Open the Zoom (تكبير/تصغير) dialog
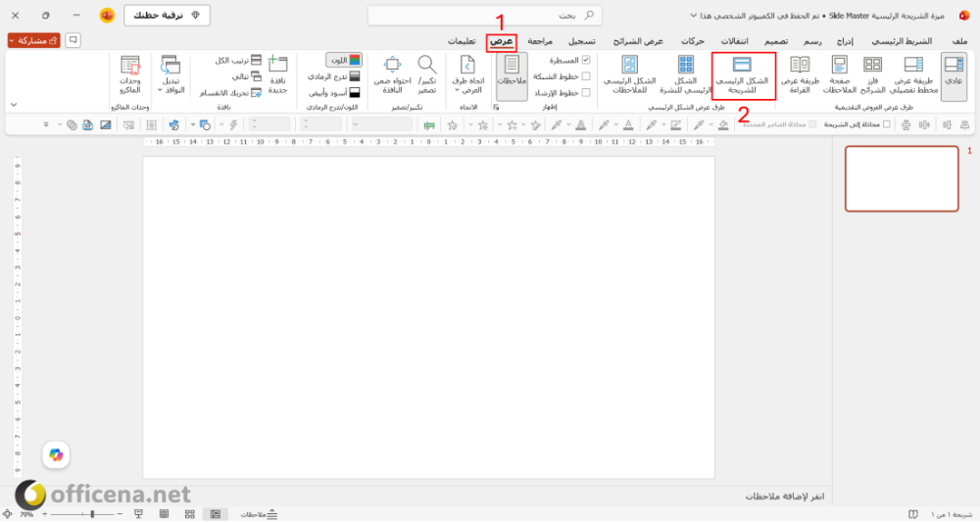Viewport: 980px width, 523px height. (x=427, y=76)
